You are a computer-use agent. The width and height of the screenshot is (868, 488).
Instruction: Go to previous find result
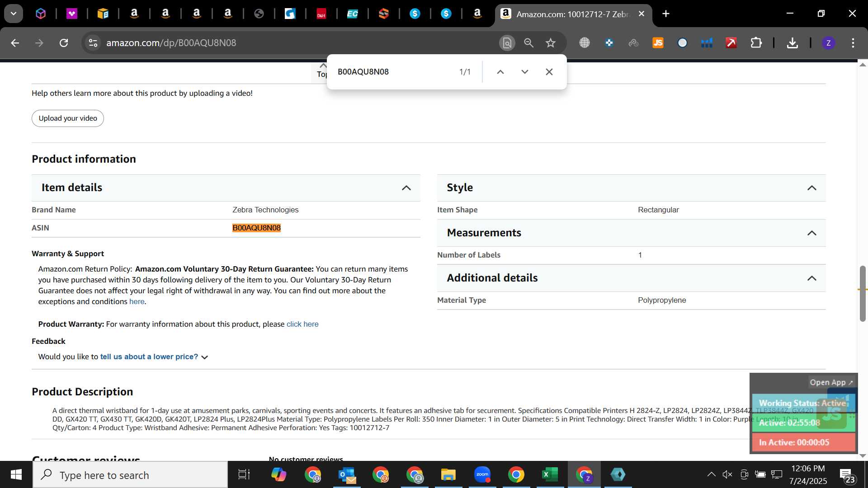pyautogui.click(x=500, y=72)
